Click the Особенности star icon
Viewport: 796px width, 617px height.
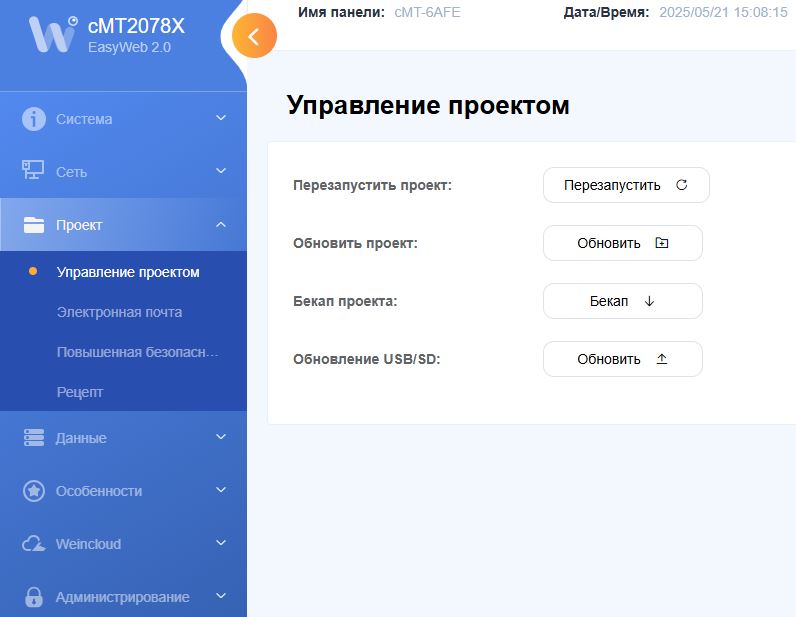pos(34,491)
